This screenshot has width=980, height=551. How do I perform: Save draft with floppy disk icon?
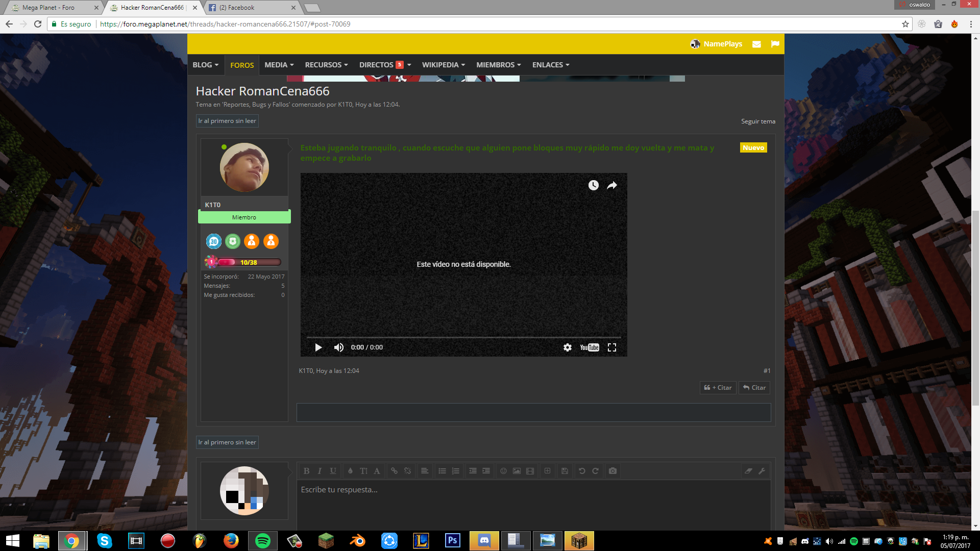tap(565, 471)
